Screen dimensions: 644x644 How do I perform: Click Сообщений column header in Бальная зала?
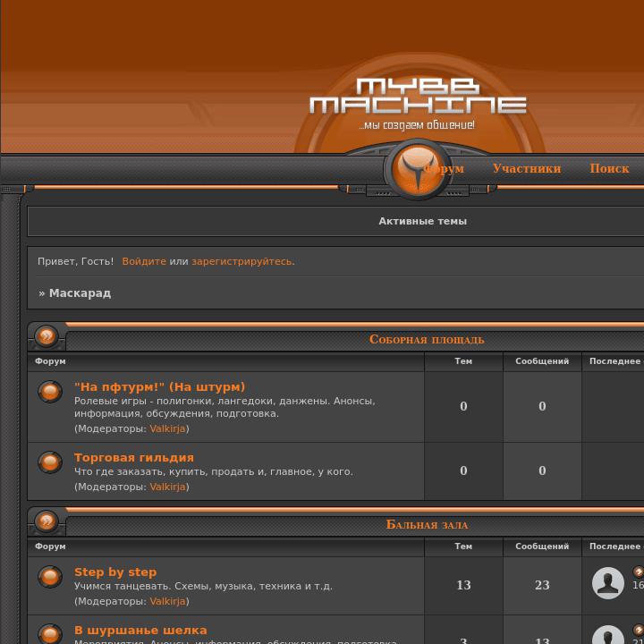[542, 547]
